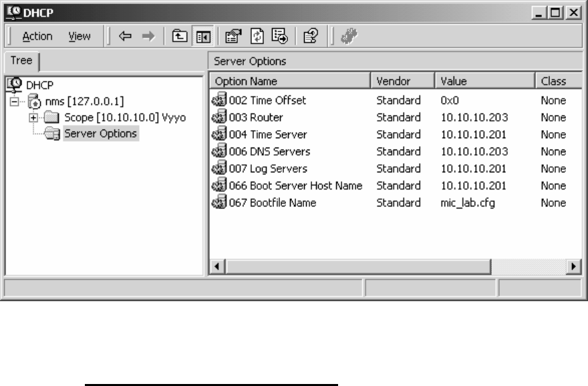Click the Back arrow toolbar icon
Image resolution: width=588 pixels, height=386 pixels.
coord(125,36)
